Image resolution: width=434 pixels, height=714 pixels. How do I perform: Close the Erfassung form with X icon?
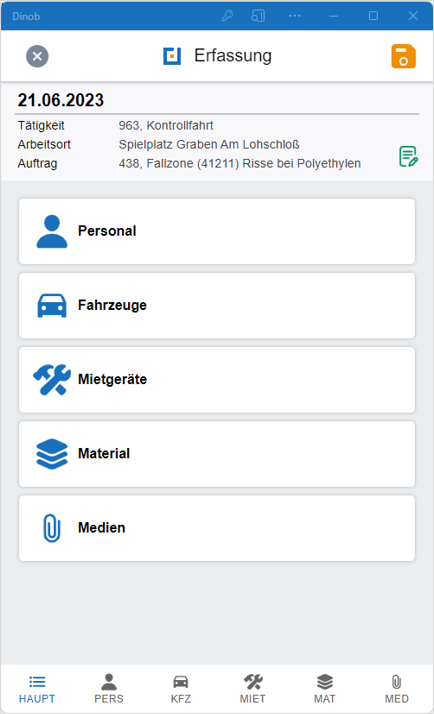37,56
